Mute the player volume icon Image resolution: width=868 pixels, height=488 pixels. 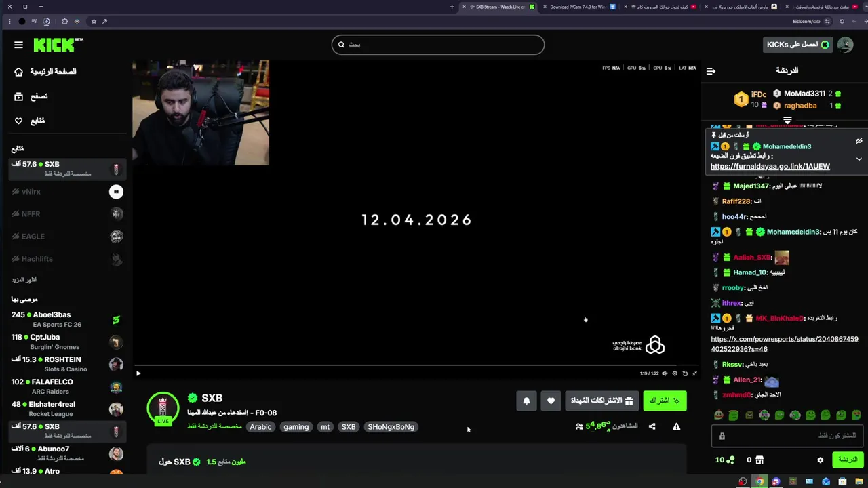pyautogui.click(x=665, y=373)
